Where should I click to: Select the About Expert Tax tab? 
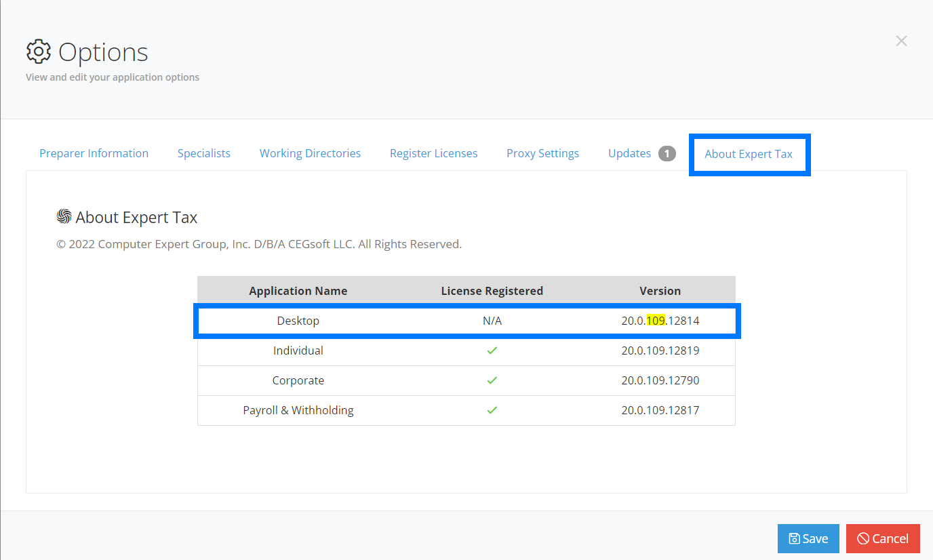[x=749, y=154]
